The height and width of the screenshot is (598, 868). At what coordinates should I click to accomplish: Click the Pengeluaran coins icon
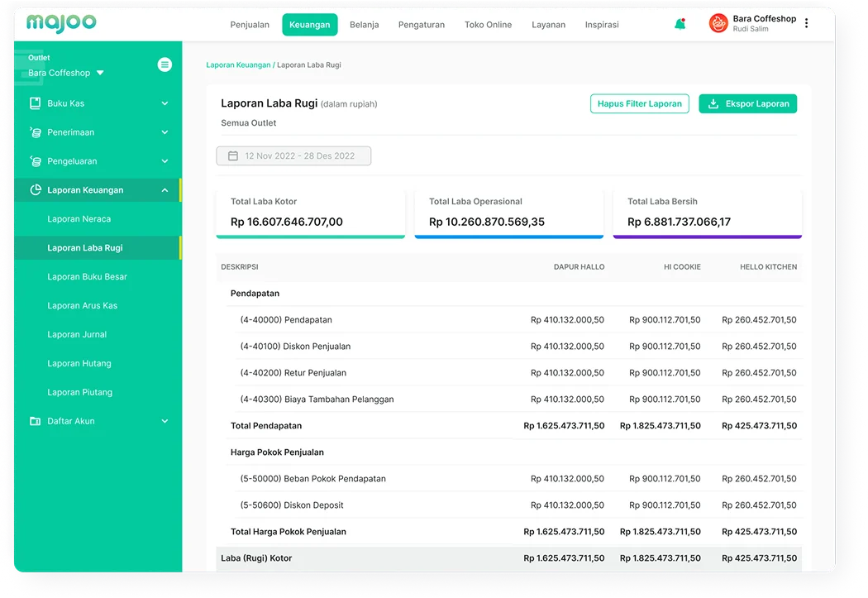(x=35, y=161)
